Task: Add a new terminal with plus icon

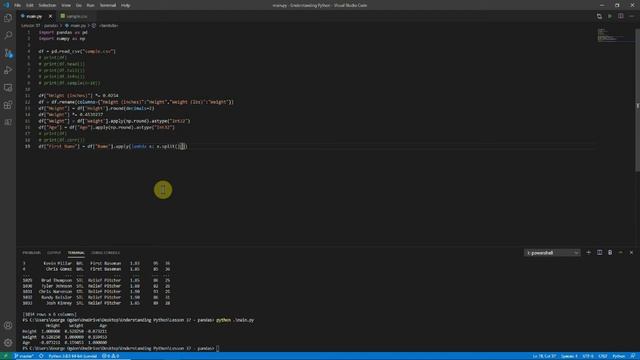Action: coord(588,253)
